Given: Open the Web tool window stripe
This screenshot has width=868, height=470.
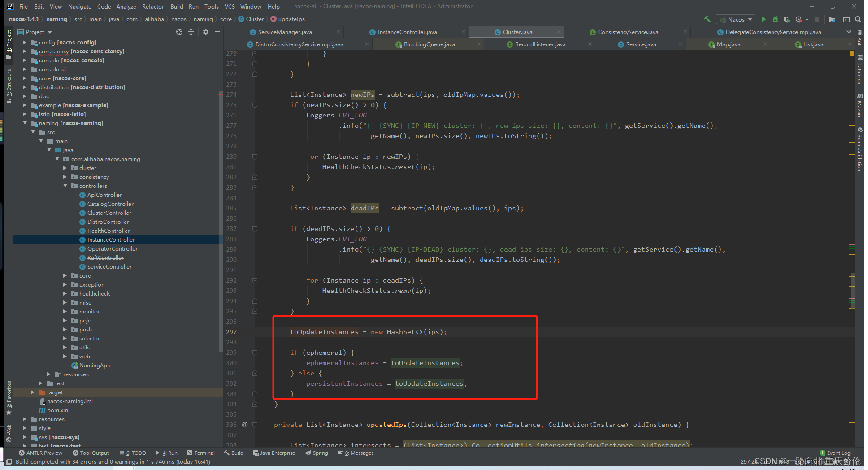Looking at the screenshot, I should (9, 433).
